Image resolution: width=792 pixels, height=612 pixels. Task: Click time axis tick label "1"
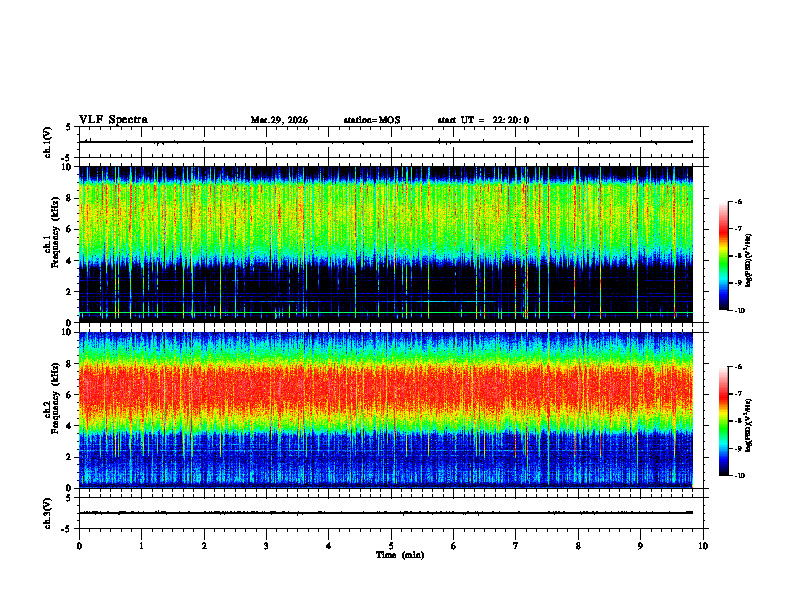coord(141,546)
